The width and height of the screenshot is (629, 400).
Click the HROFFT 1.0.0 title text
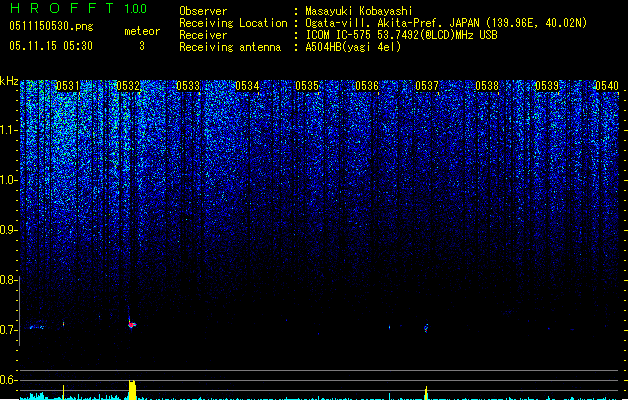(x=78, y=8)
